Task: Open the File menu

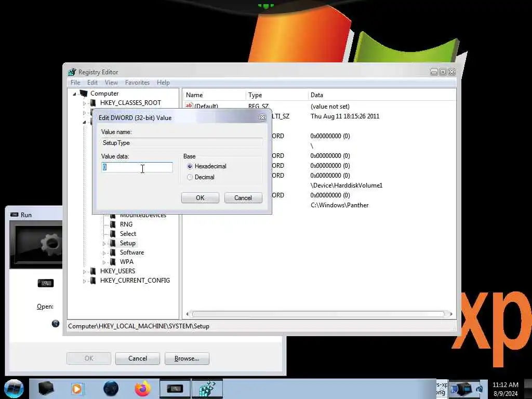Action: (x=75, y=83)
